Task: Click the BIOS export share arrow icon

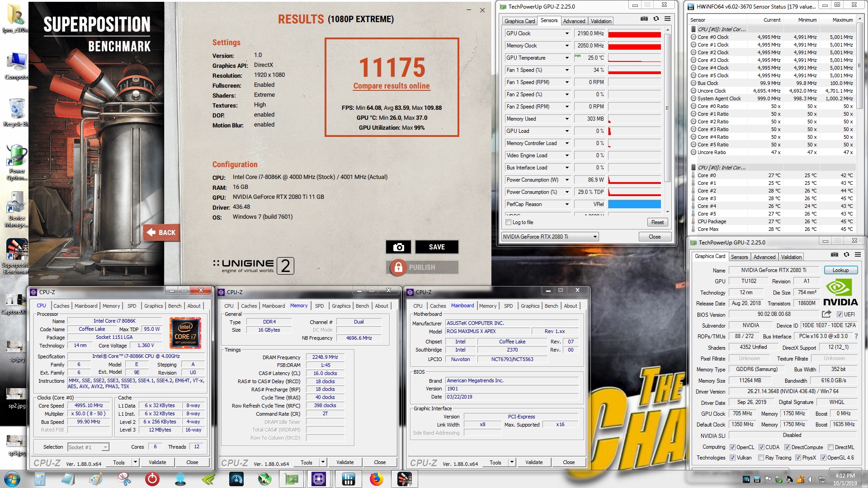Action: click(x=827, y=314)
